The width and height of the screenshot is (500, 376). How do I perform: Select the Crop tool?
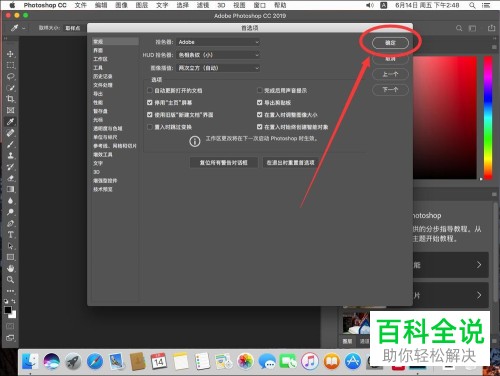(x=10, y=99)
